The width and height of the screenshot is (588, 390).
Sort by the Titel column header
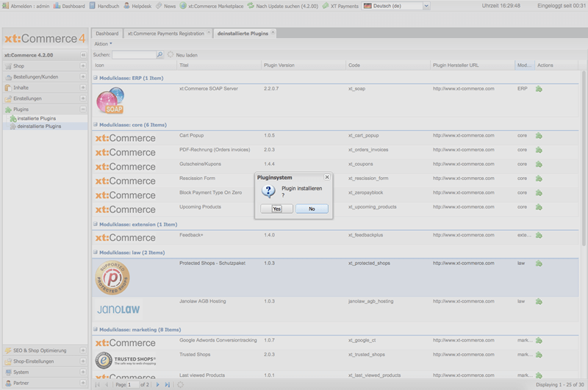click(218, 65)
